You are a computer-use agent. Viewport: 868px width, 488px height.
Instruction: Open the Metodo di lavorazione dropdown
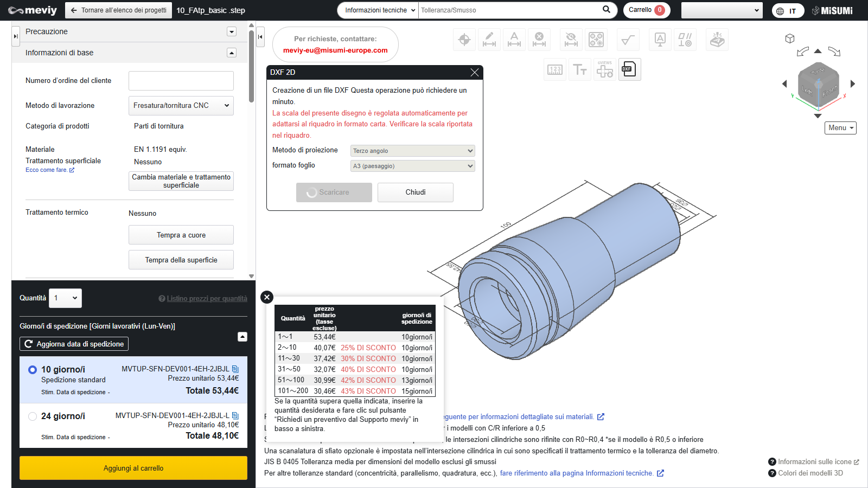coord(181,106)
